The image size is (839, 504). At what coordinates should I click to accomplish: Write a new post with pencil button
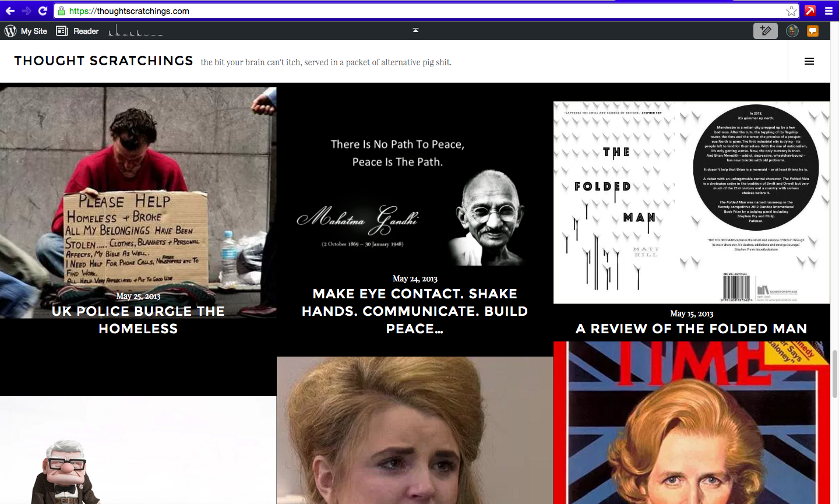(x=766, y=31)
